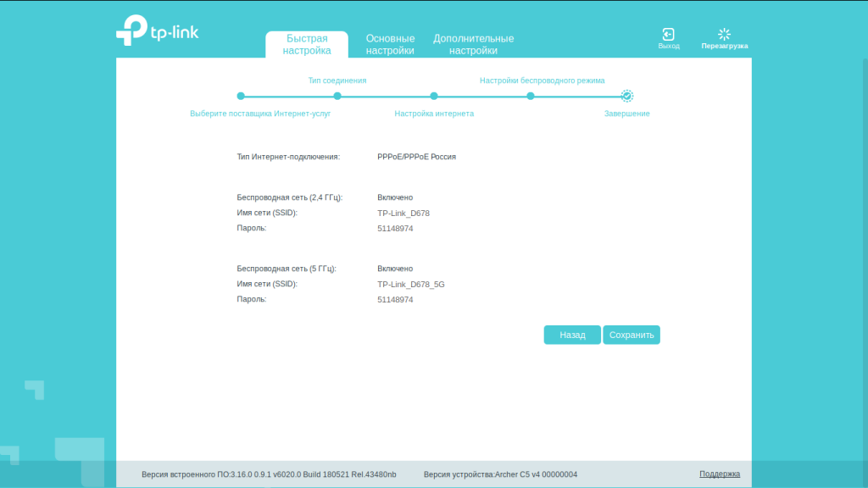The height and width of the screenshot is (488, 868).
Task: Click the Тип соединения step dot
Action: pos(337,97)
